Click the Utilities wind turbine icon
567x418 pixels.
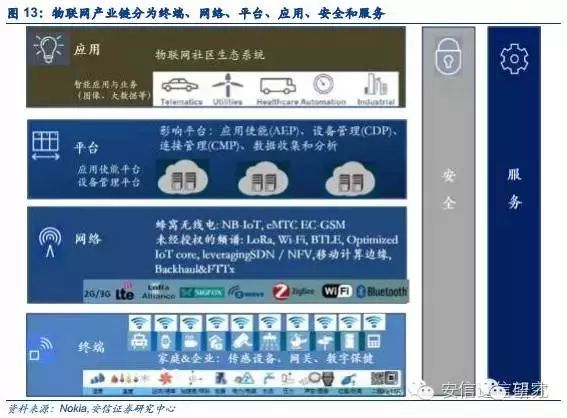(227, 85)
